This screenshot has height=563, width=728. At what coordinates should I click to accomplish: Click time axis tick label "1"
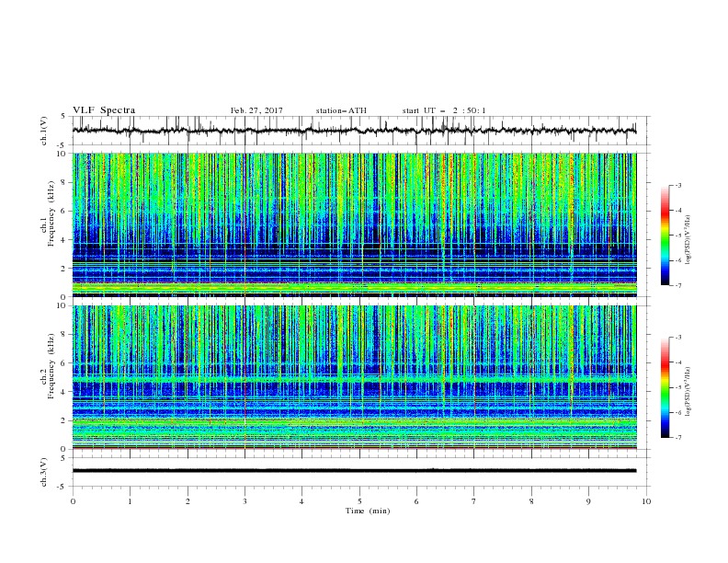[130, 501]
